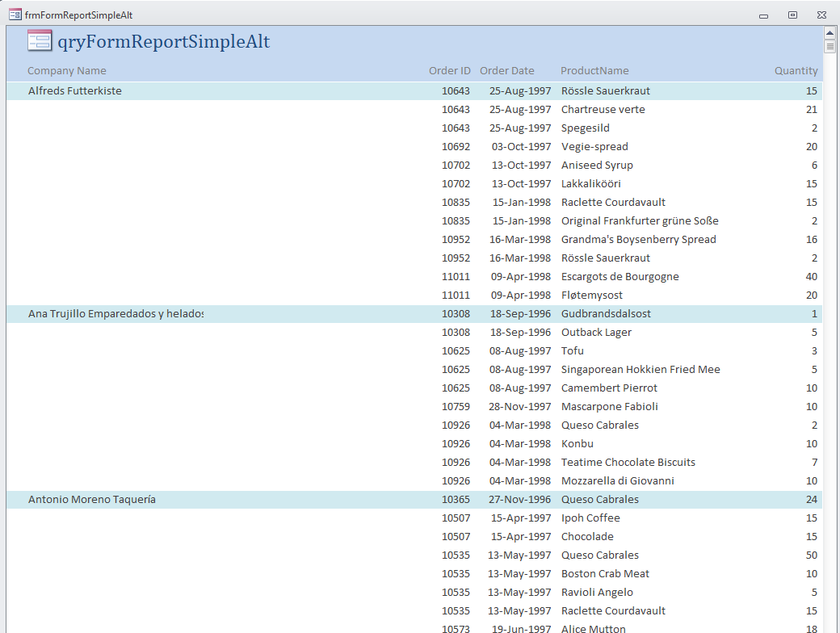Click product Outback Lager
Viewport: 840px width, 633px height.
coord(596,333)
